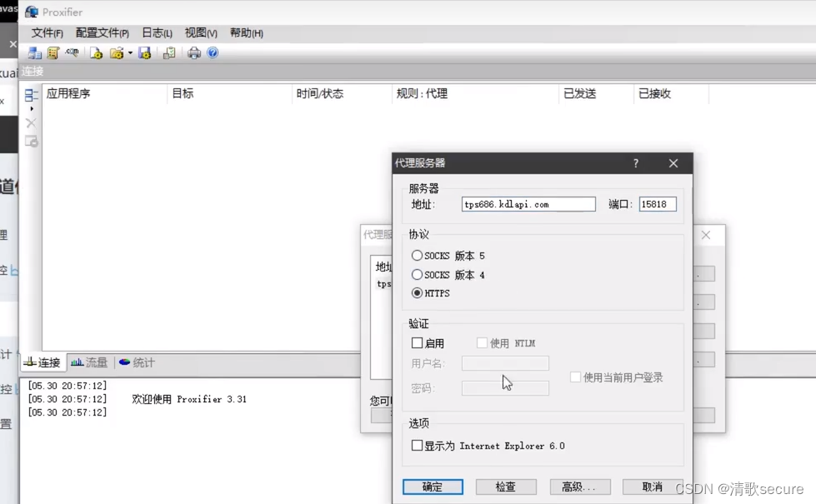Switch to the 连接 tab
The height and width of the screenshot is (504, 816).
pyautogui.click(x=43, y=362)
